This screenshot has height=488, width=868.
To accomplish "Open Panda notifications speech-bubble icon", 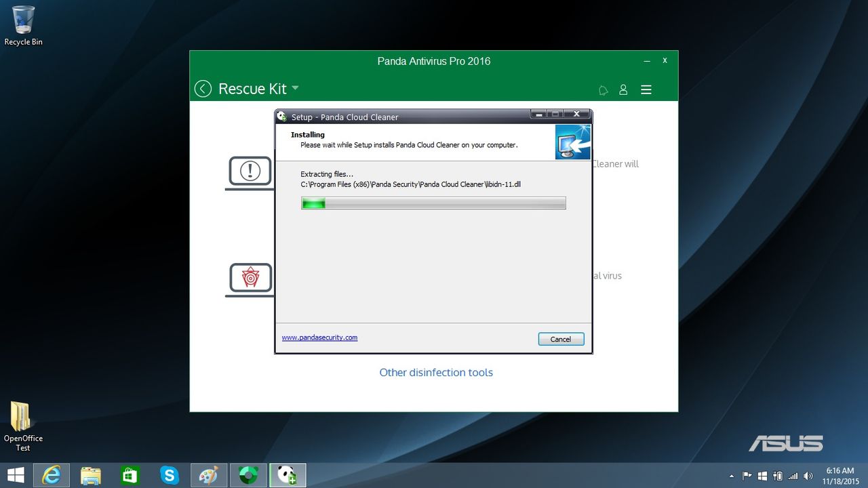I will pyautogui.click(x=603, y=89).
